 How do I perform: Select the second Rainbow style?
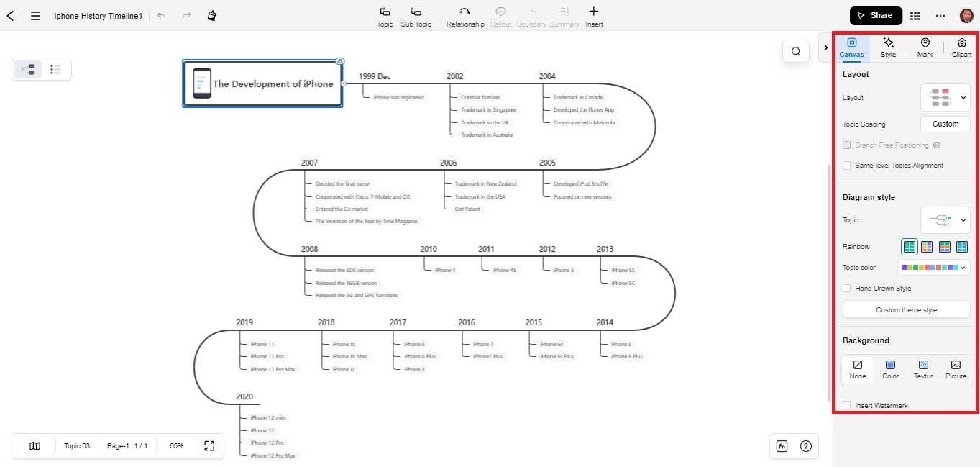coord(927,247)
